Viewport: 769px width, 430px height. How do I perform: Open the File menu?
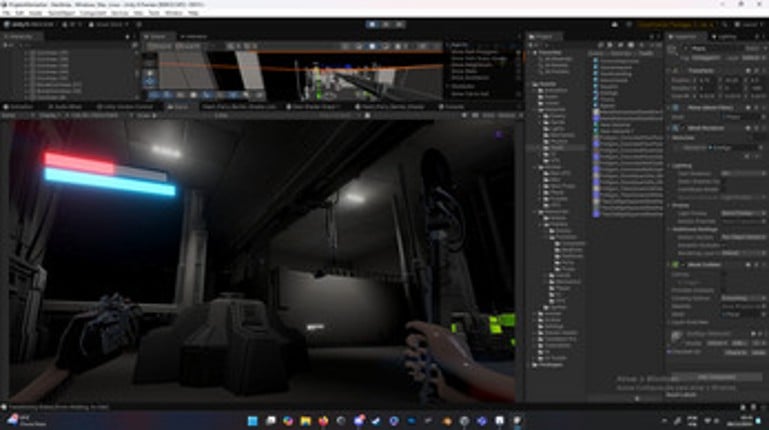[7, 13]
